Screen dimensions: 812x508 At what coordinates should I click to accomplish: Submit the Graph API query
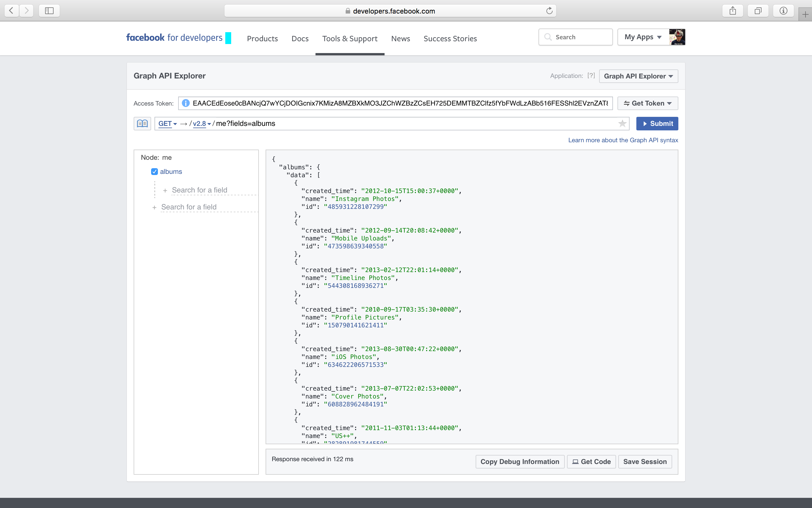click(657, 124)
